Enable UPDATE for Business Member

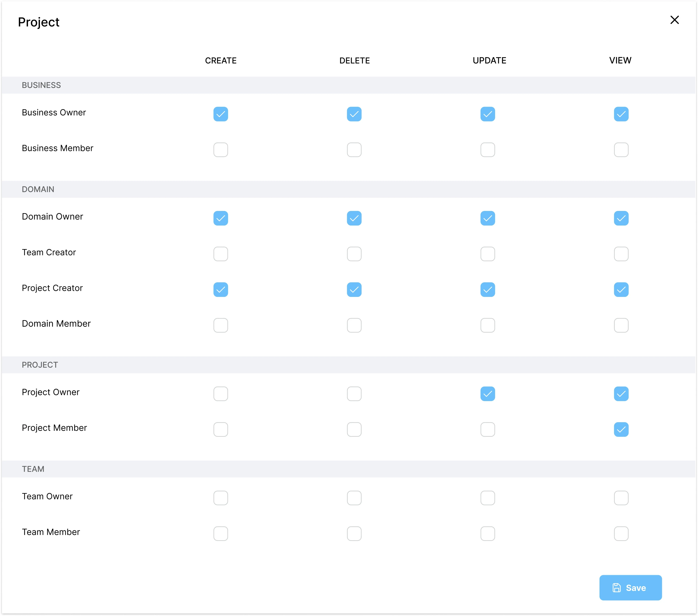click(488, 150)
